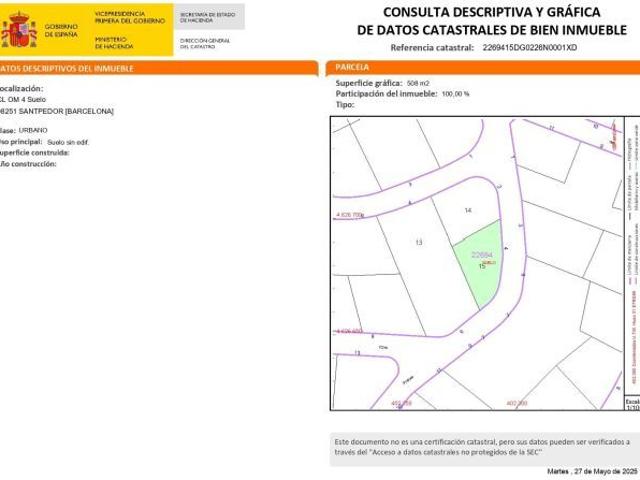This screenshot has height=480, width=640.
Task: Click the block number 22684 on map
Action: [x=483, y=255]
